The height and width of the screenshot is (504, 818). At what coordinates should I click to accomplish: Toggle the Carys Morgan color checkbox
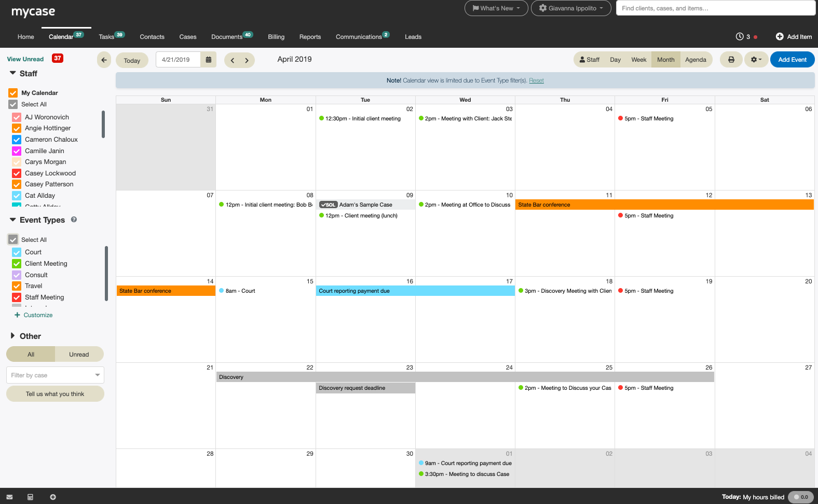(17, 162)
